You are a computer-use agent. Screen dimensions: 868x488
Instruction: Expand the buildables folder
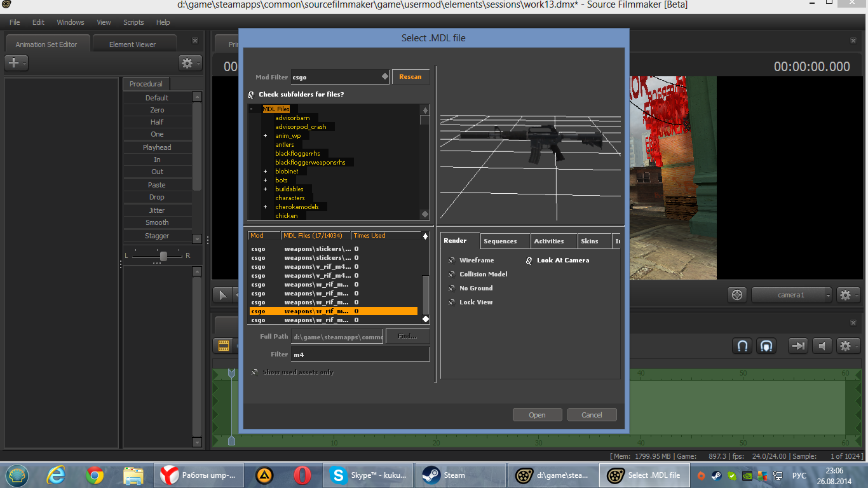(265, 189)
